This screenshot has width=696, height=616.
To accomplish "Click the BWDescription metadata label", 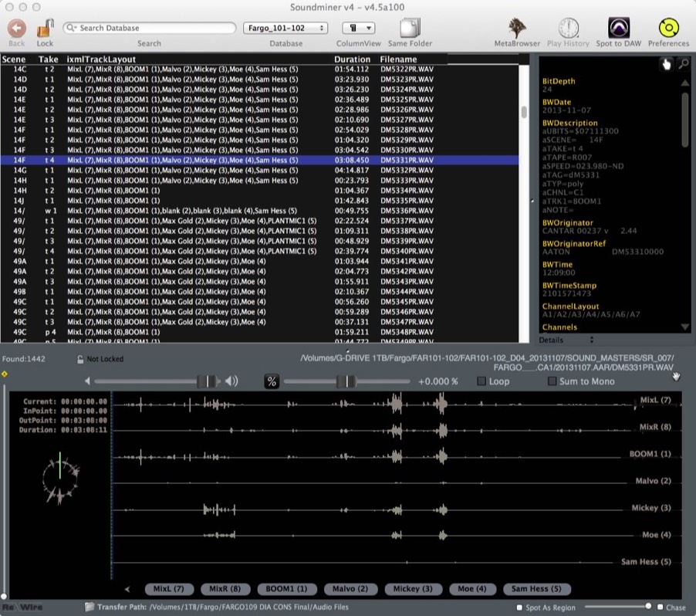I will [x=570, y=123].
